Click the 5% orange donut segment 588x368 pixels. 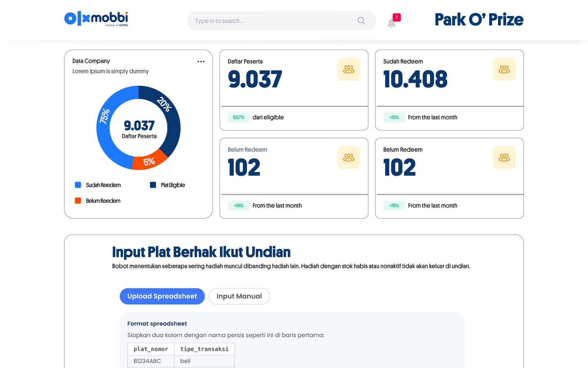[149, 161]
